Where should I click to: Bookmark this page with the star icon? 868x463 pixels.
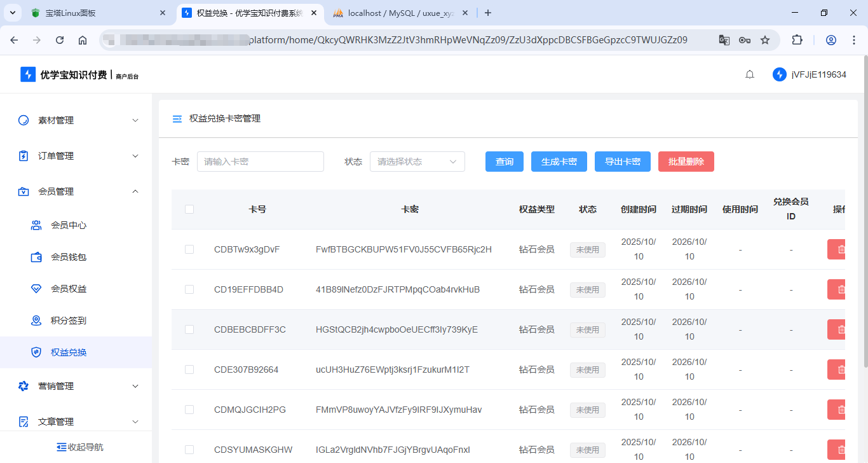click(x=765, y=40)
